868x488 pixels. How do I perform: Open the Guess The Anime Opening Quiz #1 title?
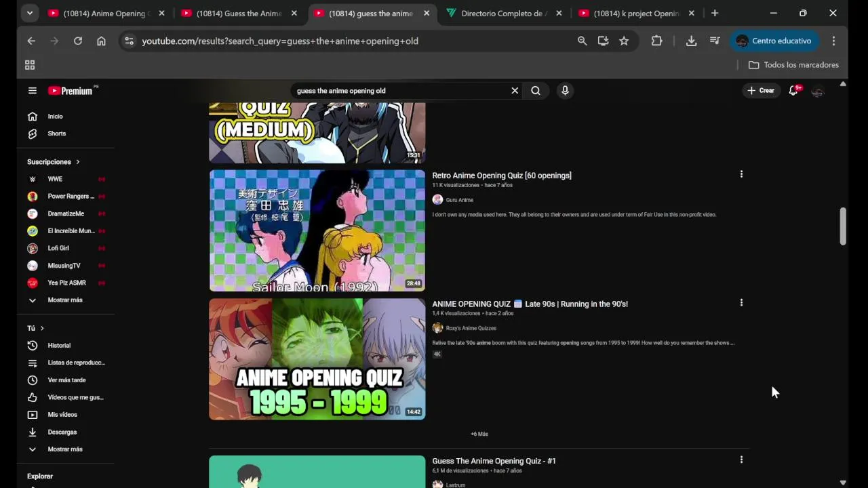[x=494, y=461]
